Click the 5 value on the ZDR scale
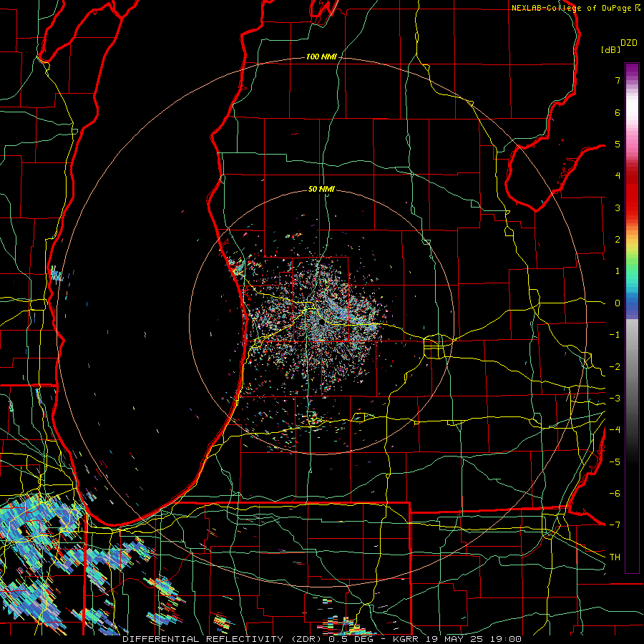 click(x=618, y=144)
